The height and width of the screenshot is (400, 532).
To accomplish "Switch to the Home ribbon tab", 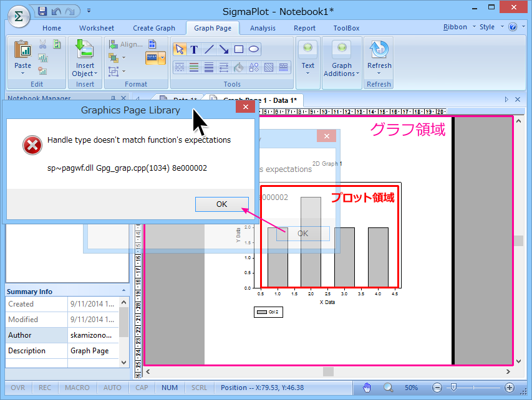I will [x=52, y=28].
